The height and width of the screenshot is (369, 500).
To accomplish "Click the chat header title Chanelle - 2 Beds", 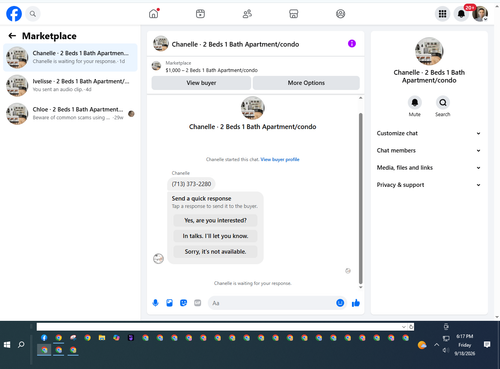I will [235, 44].
